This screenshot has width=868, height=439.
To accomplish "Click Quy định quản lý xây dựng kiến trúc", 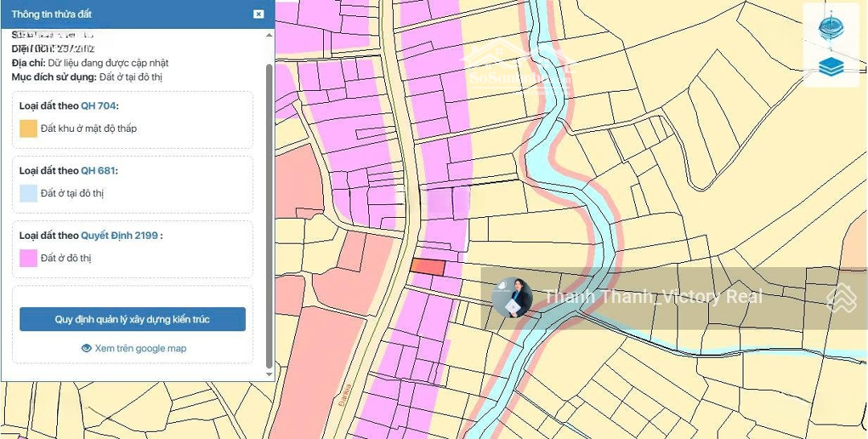I will (133, 319).
